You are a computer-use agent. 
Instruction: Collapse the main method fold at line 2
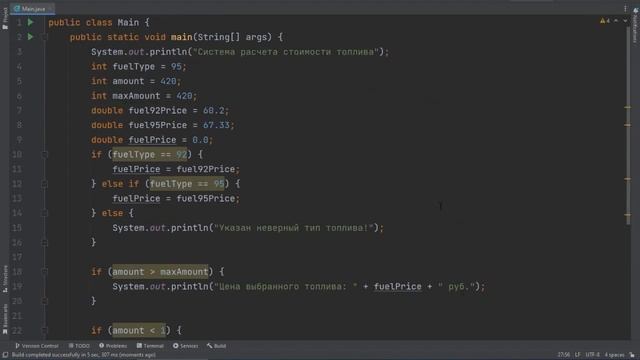pyautogui.click(x=45, y=37)
